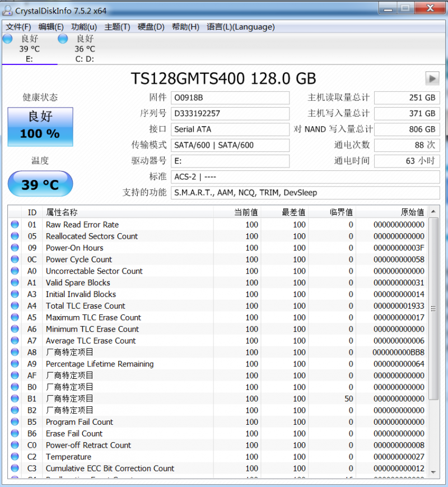Click the status icon for Minimum TLC Erase Count

coord(15,328)
